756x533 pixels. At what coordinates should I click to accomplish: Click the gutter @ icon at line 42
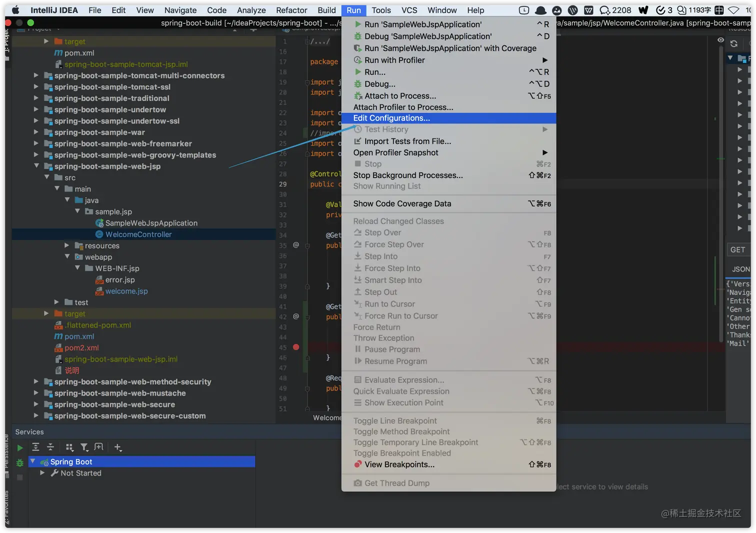pos(296,316)
